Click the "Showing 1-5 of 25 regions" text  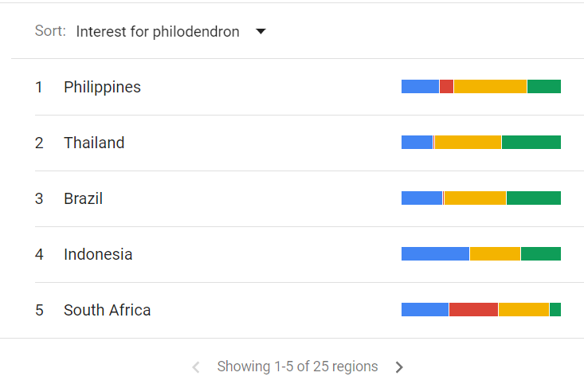[x=297, y=367]
